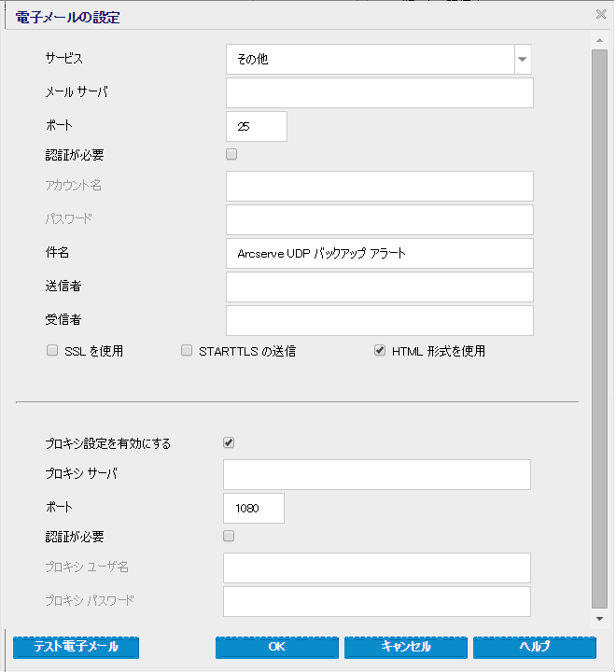Check proxy 認証が必要 checkbox
616x672 pixels.
pyautogui.click(x=229, y=537)
